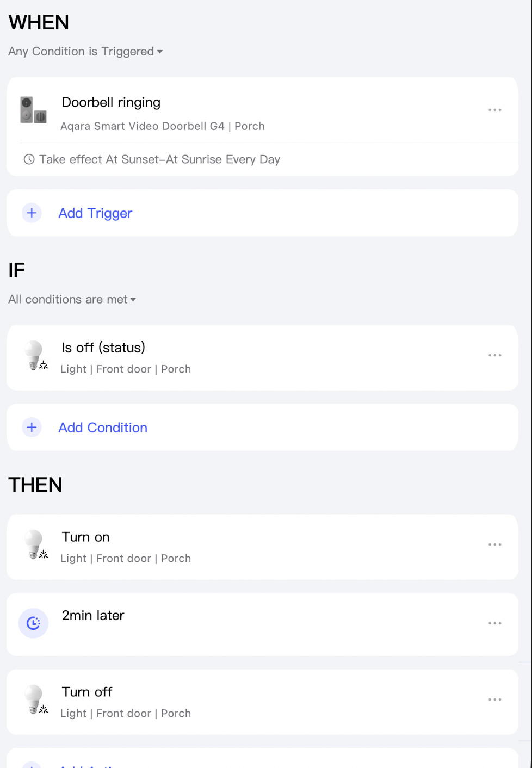Open the Turn on light action
The height and width of the screenshot is (768, 532).
[86, 537]
